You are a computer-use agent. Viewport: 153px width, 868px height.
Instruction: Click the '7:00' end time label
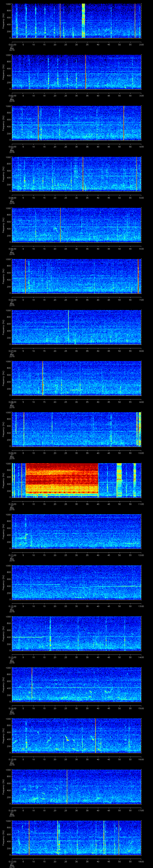141,300
